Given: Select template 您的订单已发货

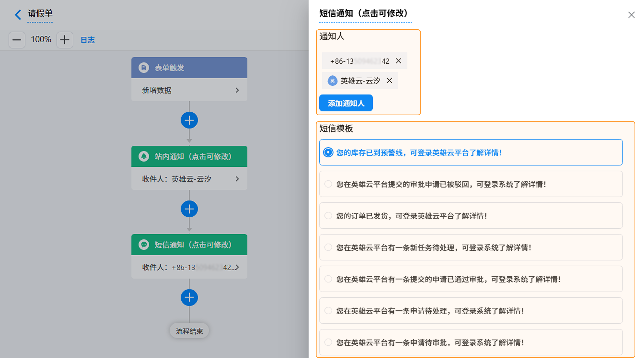Looking at the screenshot, I should point(471,216).
